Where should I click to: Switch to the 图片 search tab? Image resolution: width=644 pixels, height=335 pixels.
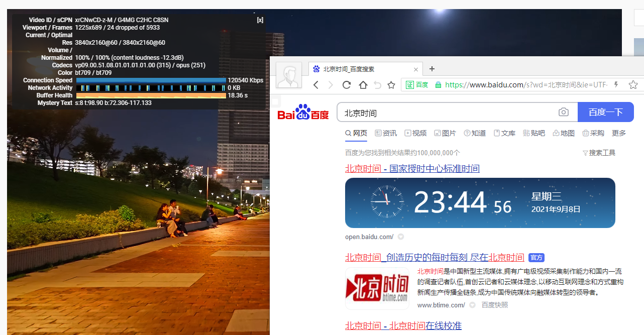[x=445, y=133]
